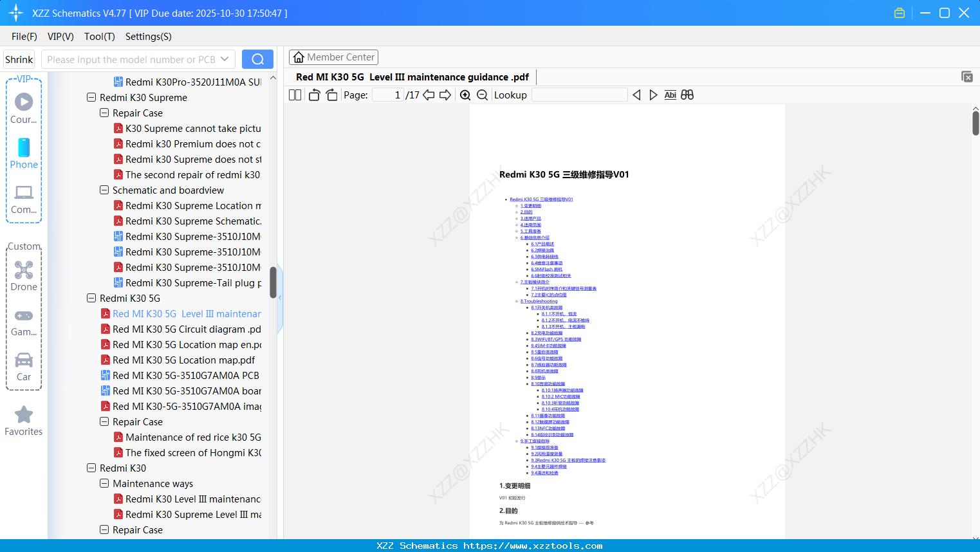The width and height of the screenshot is (980, 552).
Task: Collapse the Redmi K30 Supreme node
Action: pyautogui.click(x=91, y=98)
